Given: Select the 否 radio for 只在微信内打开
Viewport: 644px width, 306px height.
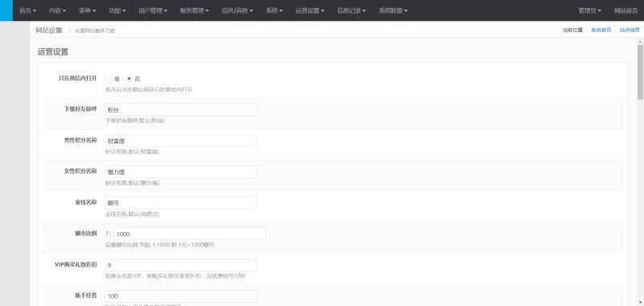Looking at the screenshot, I should click(130, 78).
